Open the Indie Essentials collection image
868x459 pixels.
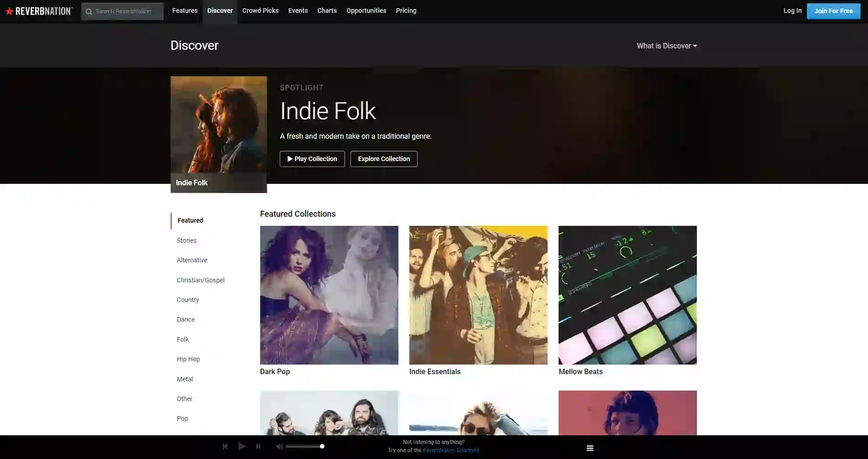(x=478, y=295)
